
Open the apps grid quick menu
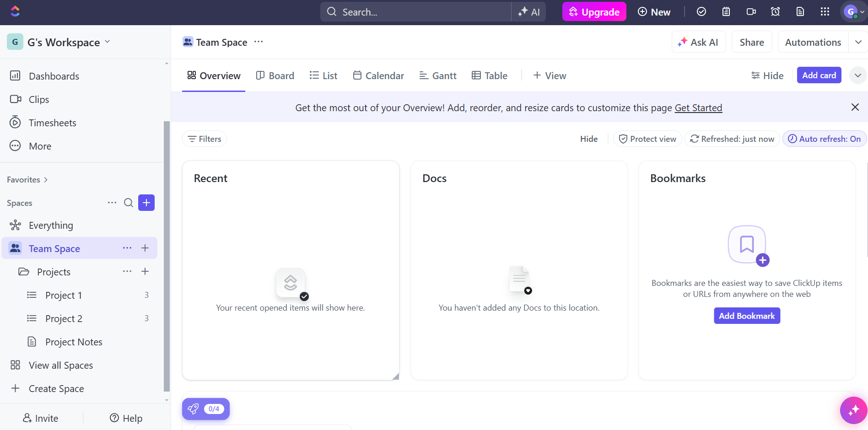pos(825,12)
